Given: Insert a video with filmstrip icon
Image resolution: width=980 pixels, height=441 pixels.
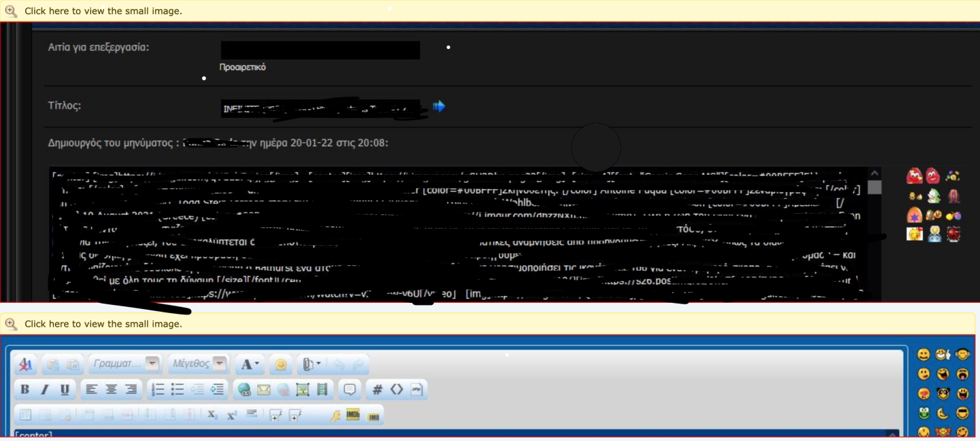Looking at the screenshot, I should (323, 390).
